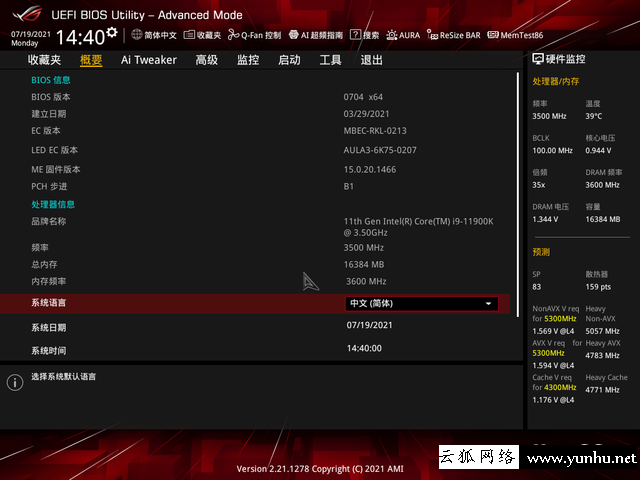The height and width of the screenshot is (480, 640).
Task: Open 系统语言 dropdown showing 中文 (简体)
Action: pyautogui.click(x=422, y=304)
